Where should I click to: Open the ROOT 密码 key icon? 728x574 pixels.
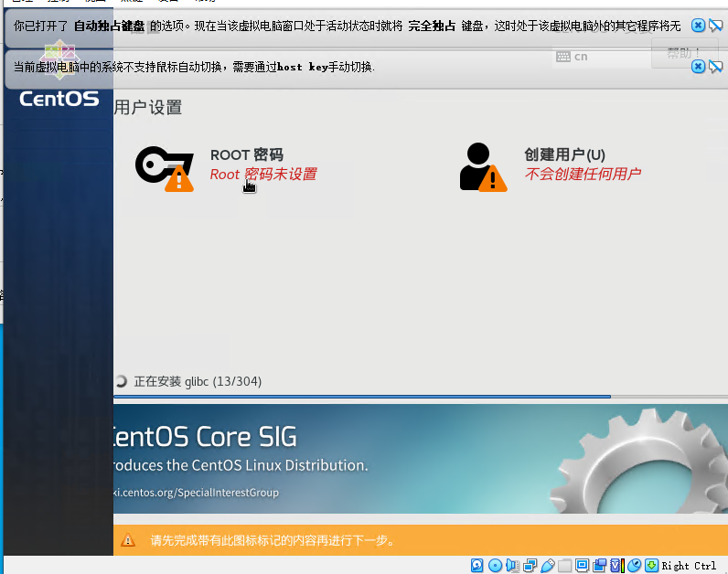pyautogui.click(x=165, y=168)
